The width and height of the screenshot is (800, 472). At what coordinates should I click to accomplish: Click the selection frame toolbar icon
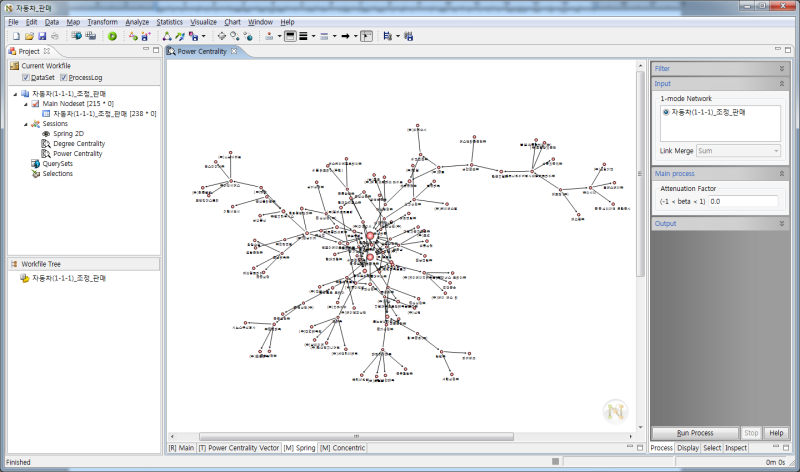366,36
